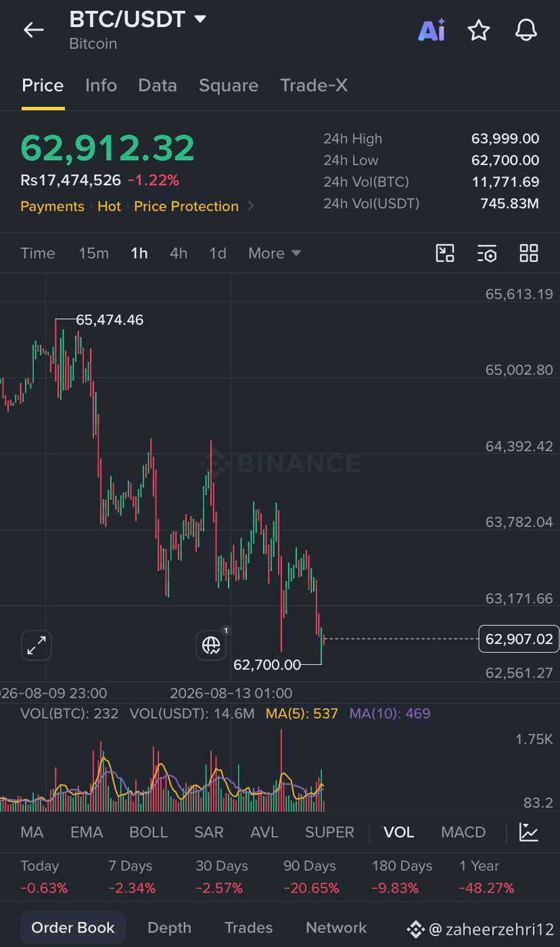Switch to the Trade-X tab
Image resolution: width=560 pixels, height=947 pixels.
pos(314,85)
